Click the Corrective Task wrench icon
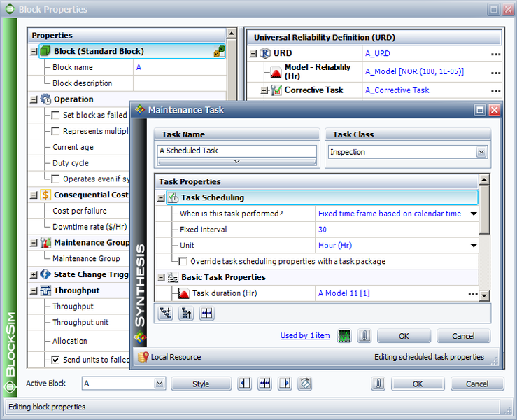The image size is (517, 420). coord(276,90)
